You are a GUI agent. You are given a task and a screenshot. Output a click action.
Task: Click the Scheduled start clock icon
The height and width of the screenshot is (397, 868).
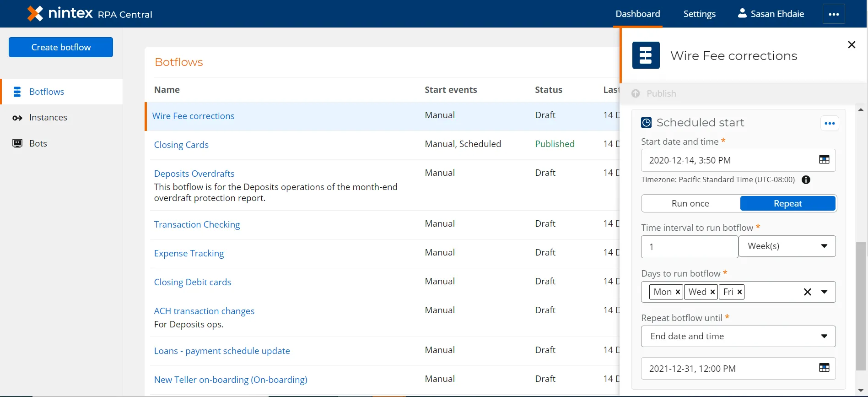tap(646, 122)
